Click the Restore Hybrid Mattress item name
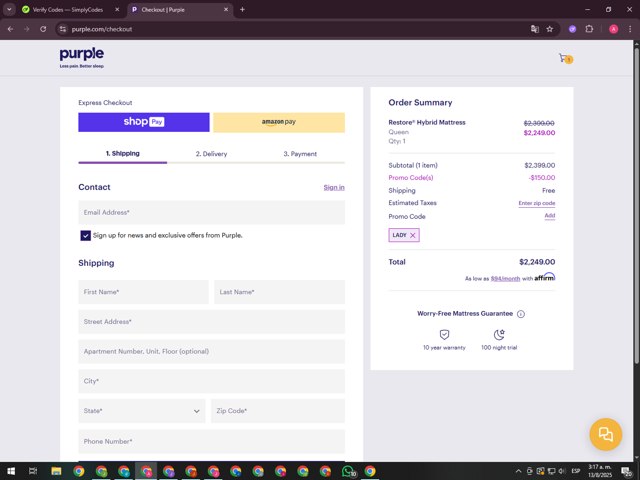This screenshot has height=480, width=640. click(427, 122)
